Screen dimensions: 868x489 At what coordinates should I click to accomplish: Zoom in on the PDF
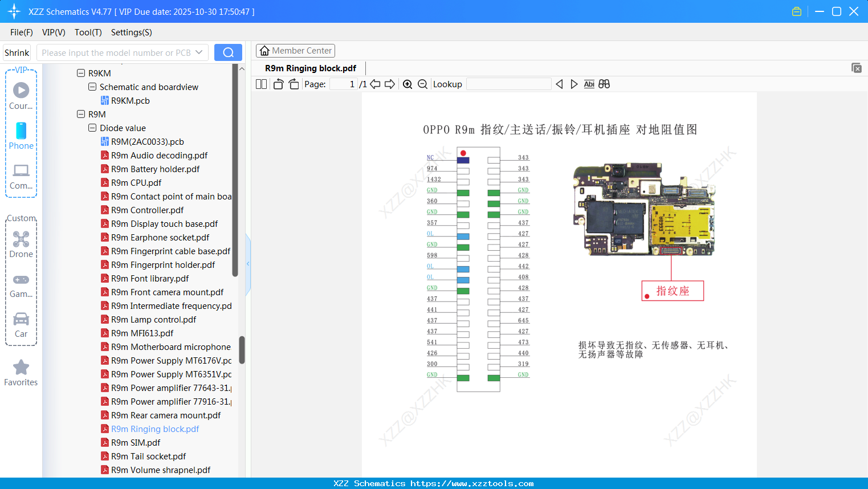(x=407, y=84)
